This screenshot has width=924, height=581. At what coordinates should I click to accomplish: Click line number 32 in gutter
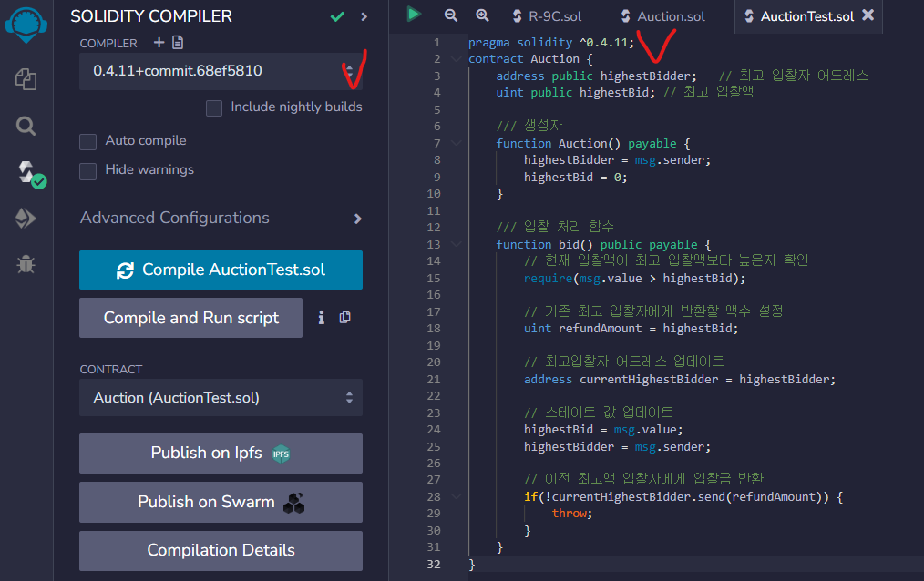click(434, 564)
